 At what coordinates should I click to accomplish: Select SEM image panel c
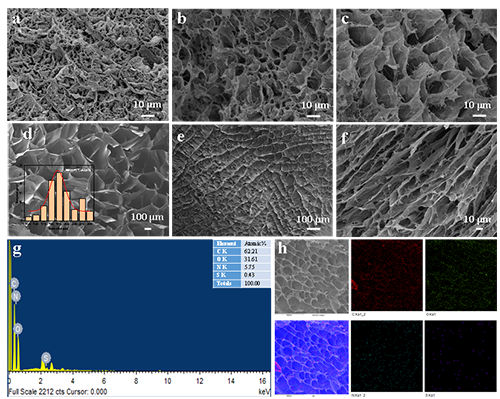pos(416,65)
